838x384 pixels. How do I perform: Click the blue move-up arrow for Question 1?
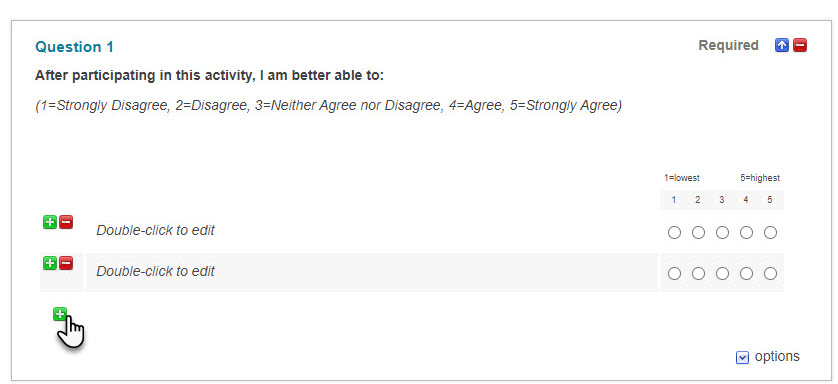click(782, 46)
